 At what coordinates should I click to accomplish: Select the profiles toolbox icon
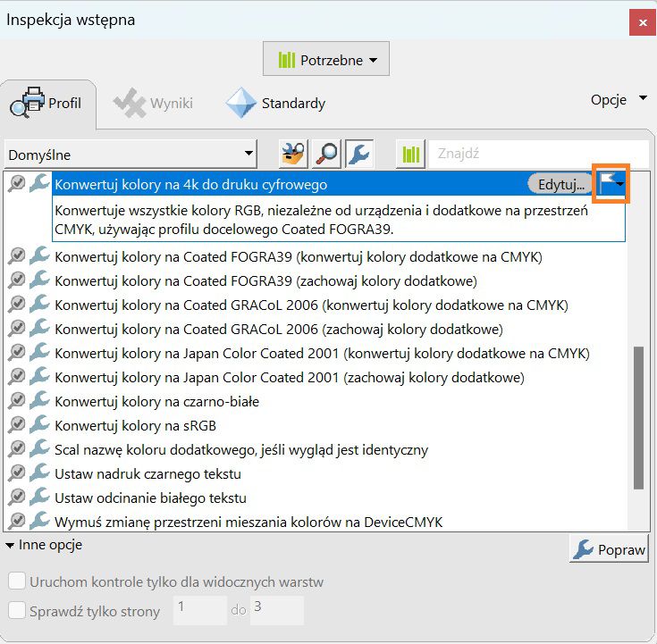tap(293, 155)
